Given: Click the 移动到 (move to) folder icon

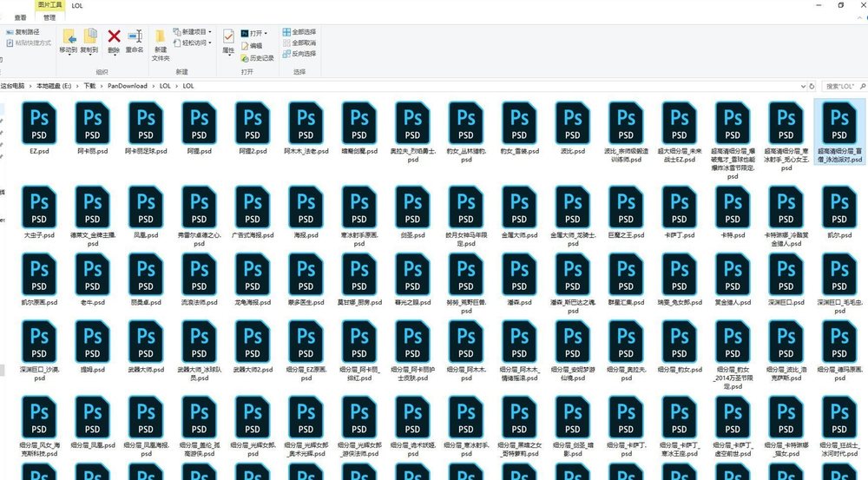Looking at the screenshot, I should point(69,36).
